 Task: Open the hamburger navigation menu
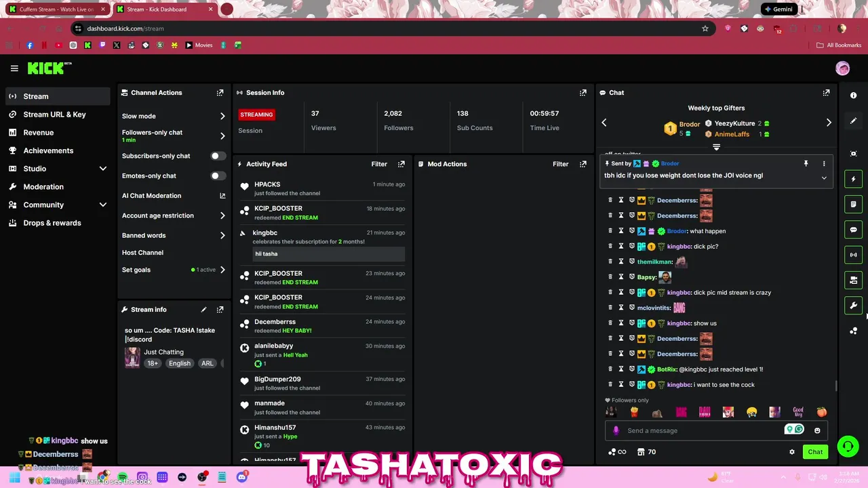coord(14,68)
